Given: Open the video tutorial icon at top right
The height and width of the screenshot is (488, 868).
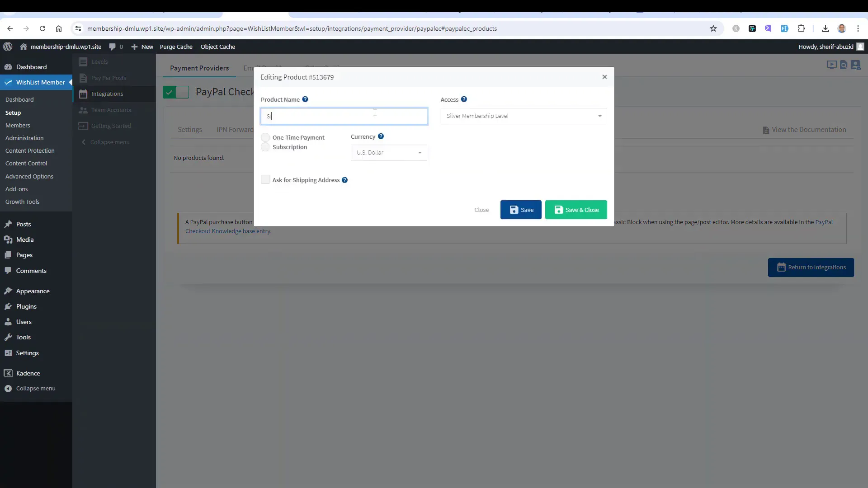Looking at the screenshot, I should 831,65.
